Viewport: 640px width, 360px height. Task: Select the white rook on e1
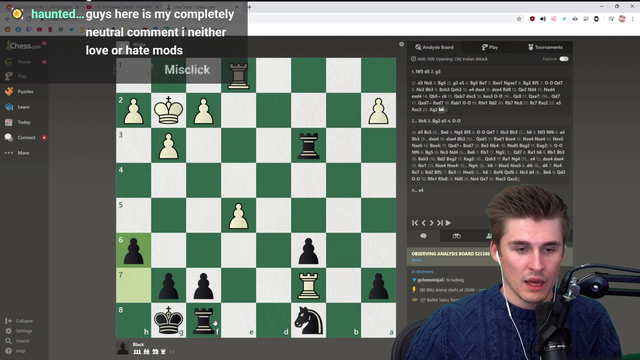238,75
